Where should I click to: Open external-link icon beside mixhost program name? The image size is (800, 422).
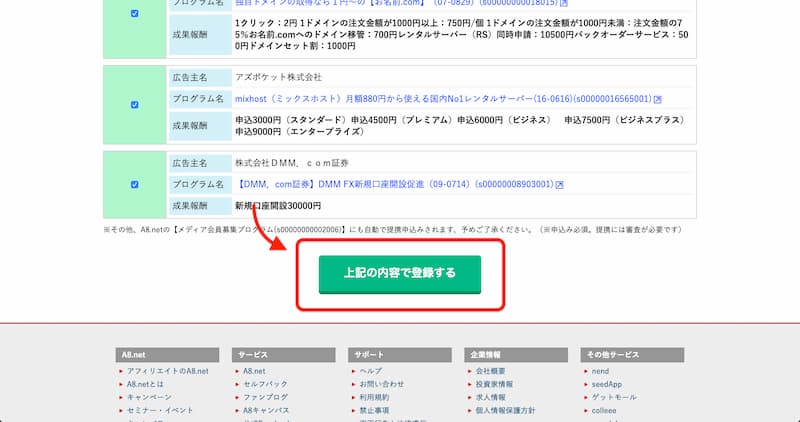point(658,99)
